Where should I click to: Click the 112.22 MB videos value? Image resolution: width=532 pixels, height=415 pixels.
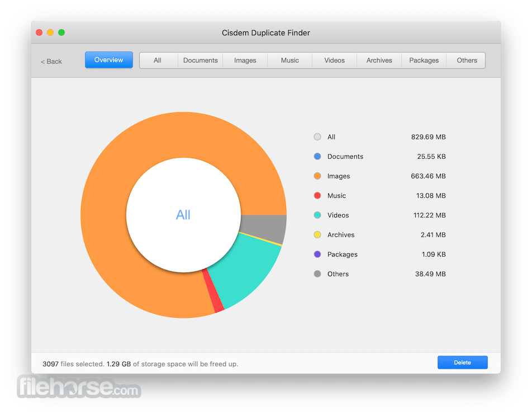tap(430, 215)
